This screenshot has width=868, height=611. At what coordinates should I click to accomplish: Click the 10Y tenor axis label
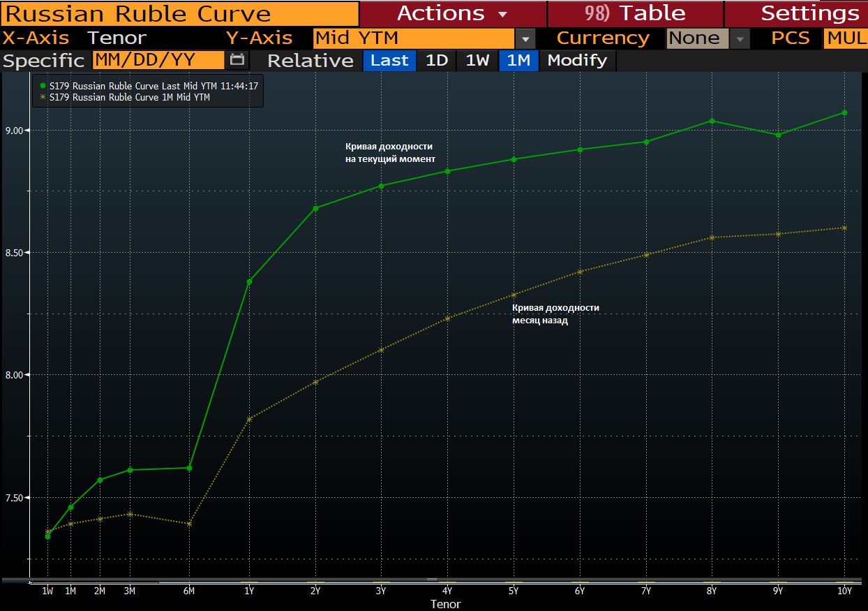844,591
